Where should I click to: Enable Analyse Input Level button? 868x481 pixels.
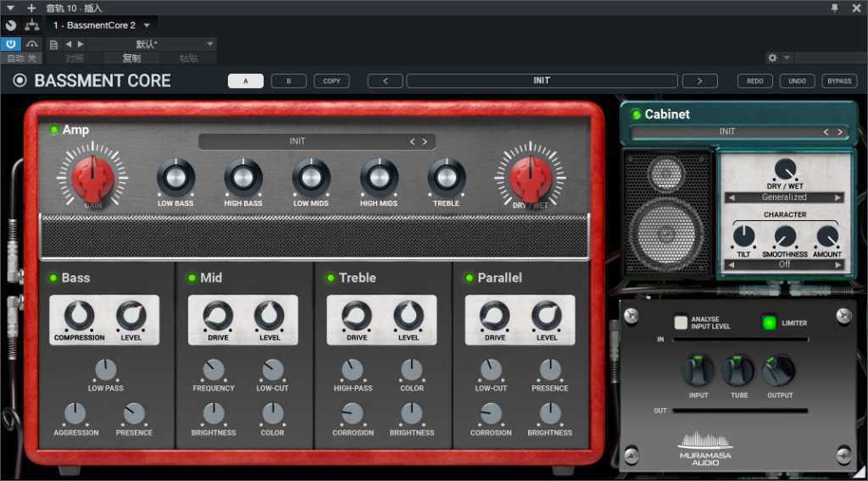click(681, 323)
